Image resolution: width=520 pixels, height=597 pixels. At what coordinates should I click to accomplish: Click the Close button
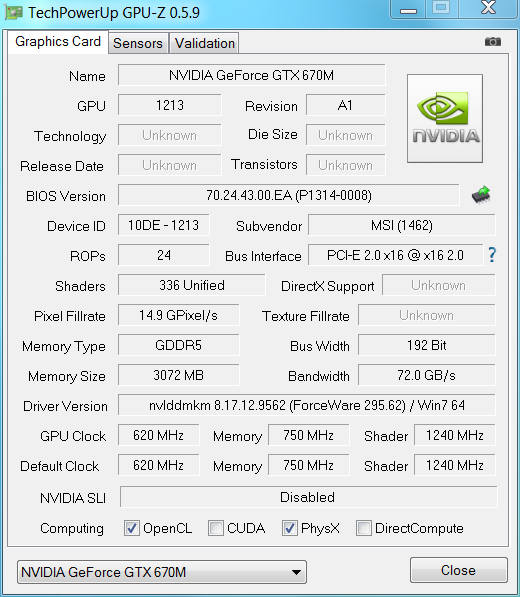459,570
